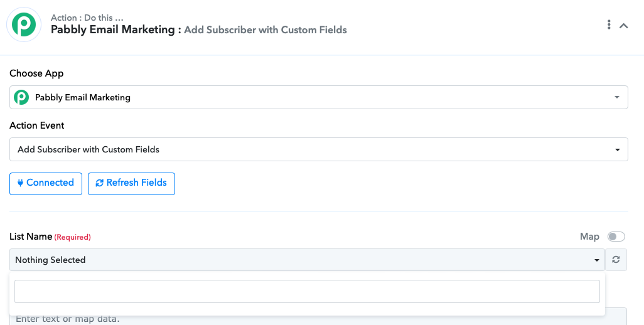Click the Pabbly logo in action header

[24, 24]
